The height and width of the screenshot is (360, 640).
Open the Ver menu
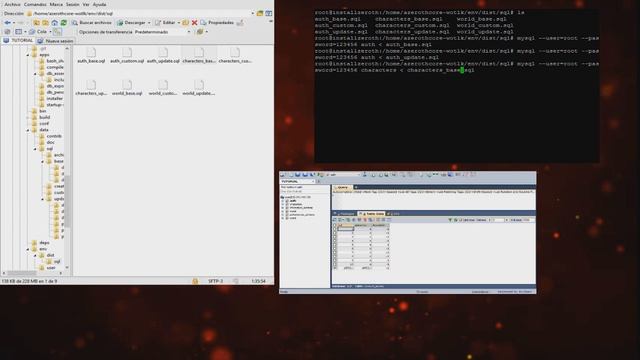(x=86, y=4)
